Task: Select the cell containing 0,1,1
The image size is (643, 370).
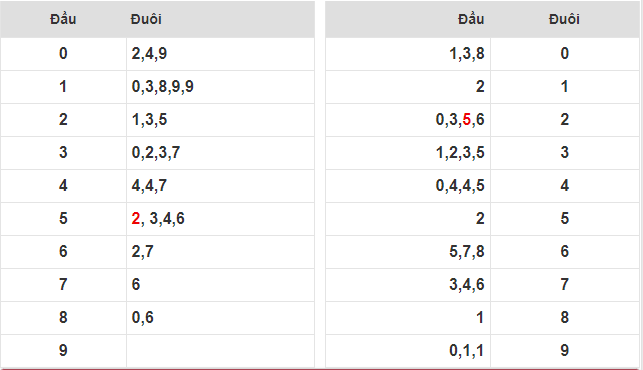Action: click(408, 351)
